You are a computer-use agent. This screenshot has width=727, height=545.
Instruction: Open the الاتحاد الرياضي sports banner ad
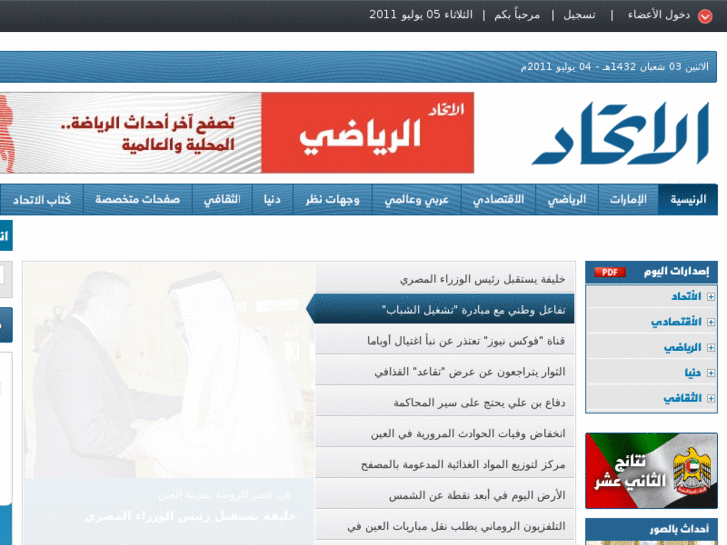point(237,133)
